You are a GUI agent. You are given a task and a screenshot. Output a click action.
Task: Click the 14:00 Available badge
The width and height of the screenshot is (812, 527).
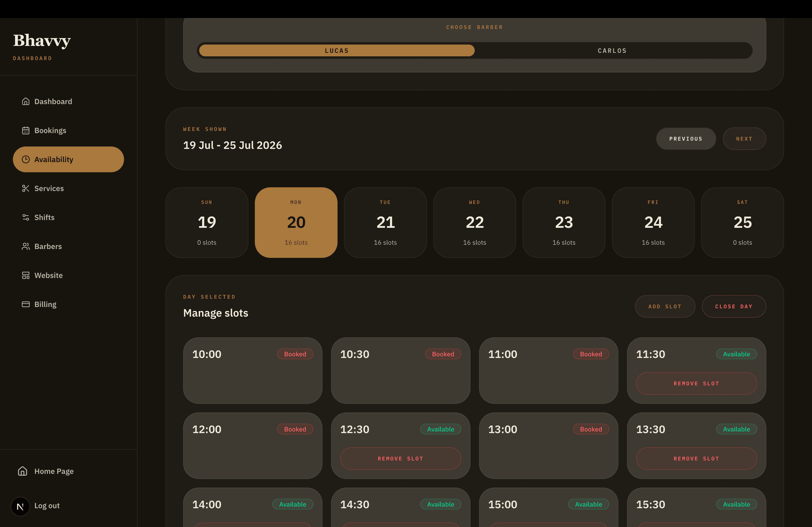[293, 504]
